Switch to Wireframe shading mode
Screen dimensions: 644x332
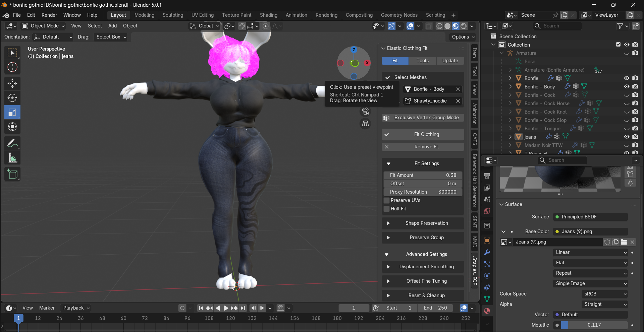point(439,26)
